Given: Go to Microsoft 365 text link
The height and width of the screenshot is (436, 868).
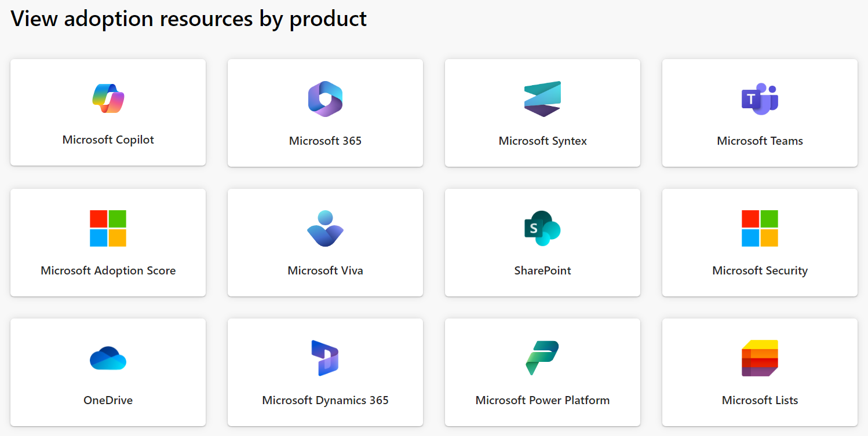Looking at the screenshot, I should click(x=325, y=141).
